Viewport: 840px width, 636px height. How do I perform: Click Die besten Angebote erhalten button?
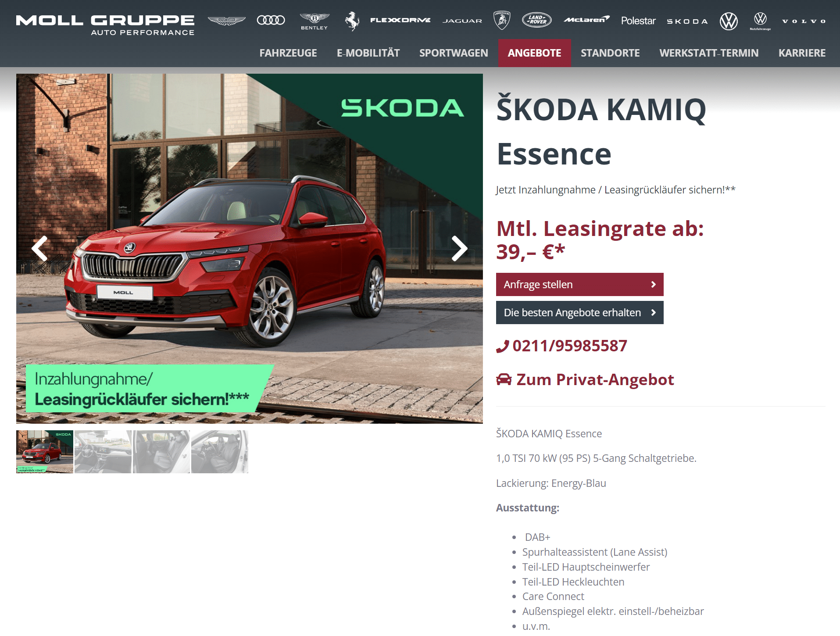[579, 313]
